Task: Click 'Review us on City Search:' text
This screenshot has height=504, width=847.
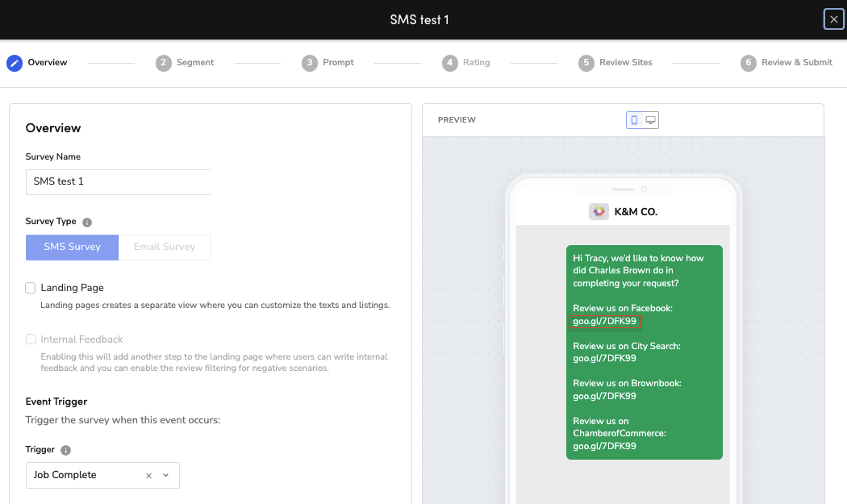Action: click(627, 346)
